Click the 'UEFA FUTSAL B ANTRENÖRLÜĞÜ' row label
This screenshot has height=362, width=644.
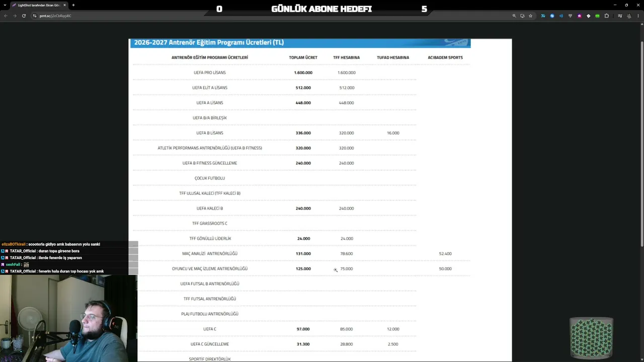[210, 284]
